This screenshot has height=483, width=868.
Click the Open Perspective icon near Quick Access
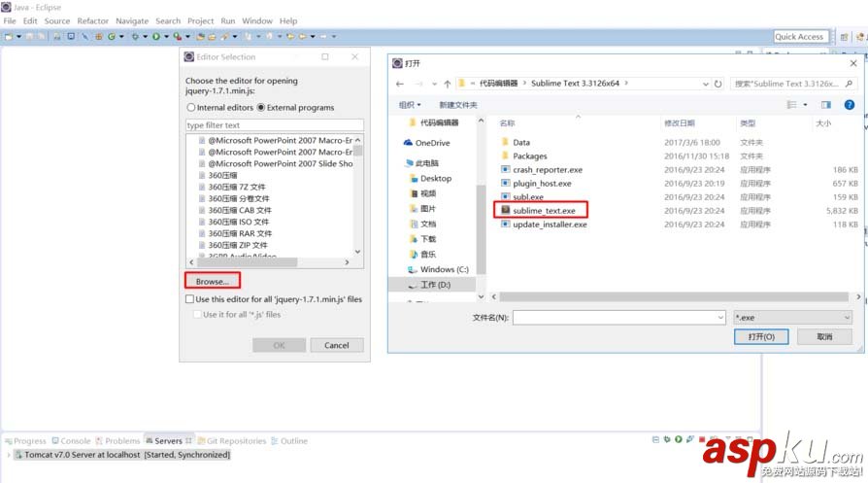[x=844, y=37]
